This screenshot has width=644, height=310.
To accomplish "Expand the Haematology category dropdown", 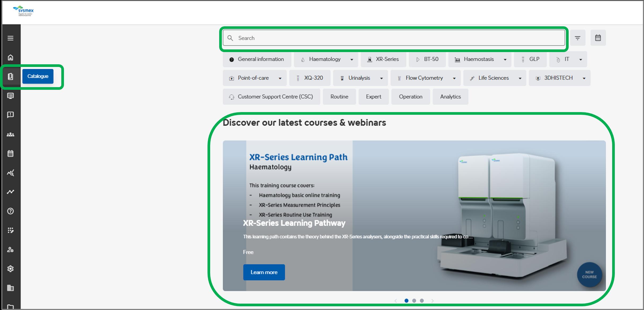I will pyautogui.click(x=352, y=60).
